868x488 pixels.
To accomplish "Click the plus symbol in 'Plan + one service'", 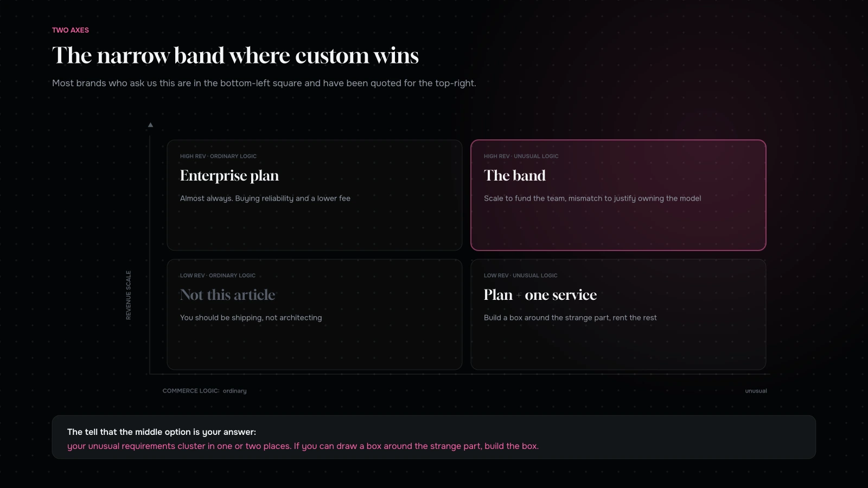I will [519, 296].
